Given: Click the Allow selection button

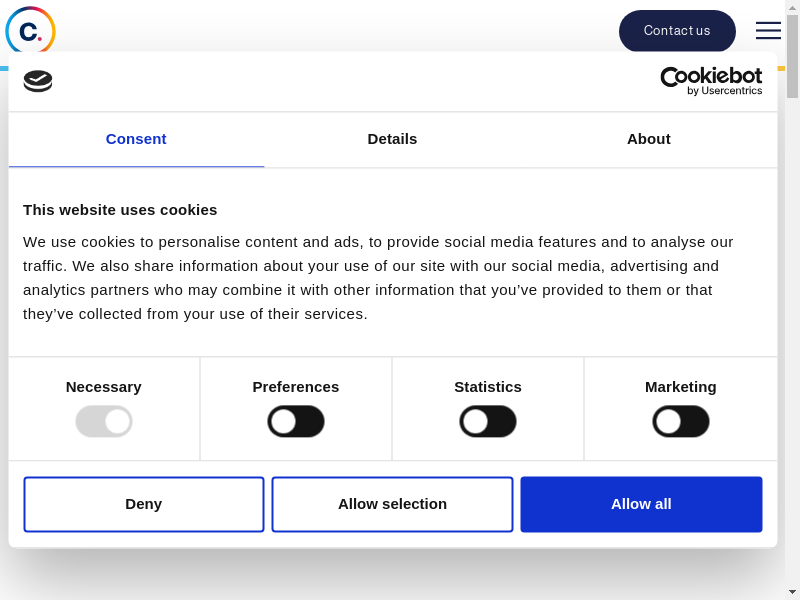Looking at the screenshot, I should 392,504.
